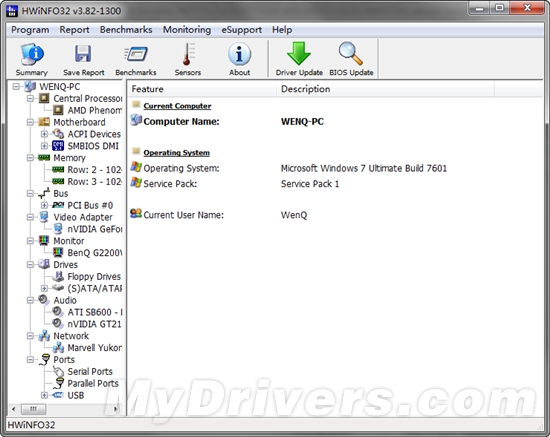Collapse the Memory branch
This screenshot has width=550, height=437.
pos(31,158)
